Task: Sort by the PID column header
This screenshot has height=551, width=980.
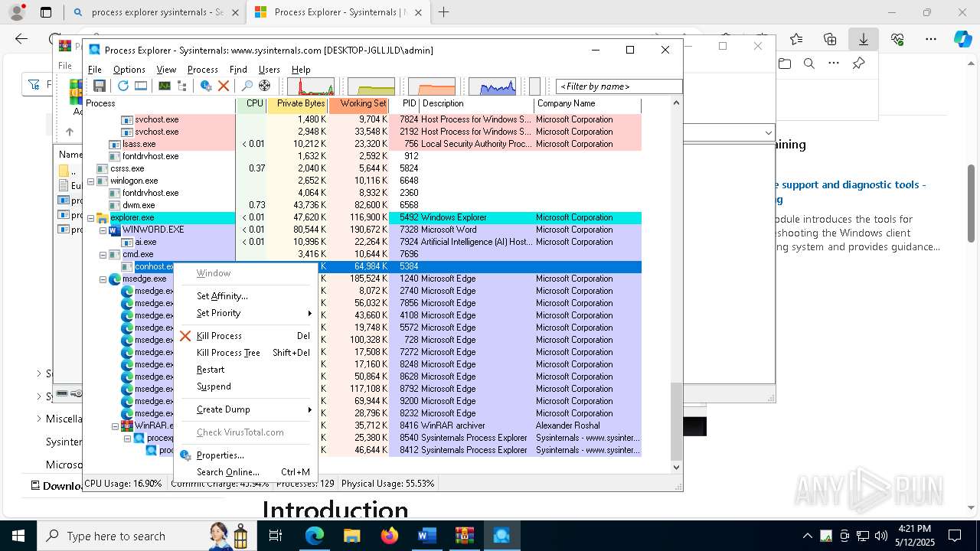Action: 404,106
